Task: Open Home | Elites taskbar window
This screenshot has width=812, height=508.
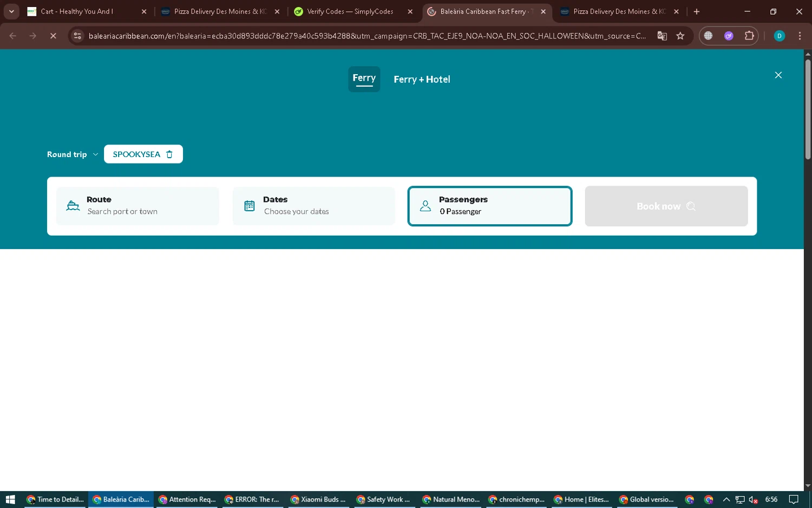Action: coord(583,499)
